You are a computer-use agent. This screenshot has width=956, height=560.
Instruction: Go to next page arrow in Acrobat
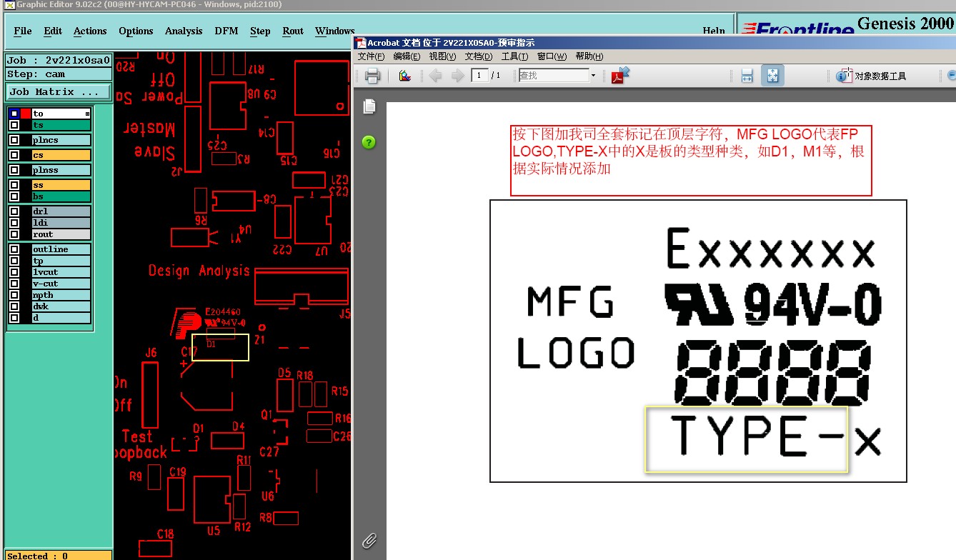458,76
